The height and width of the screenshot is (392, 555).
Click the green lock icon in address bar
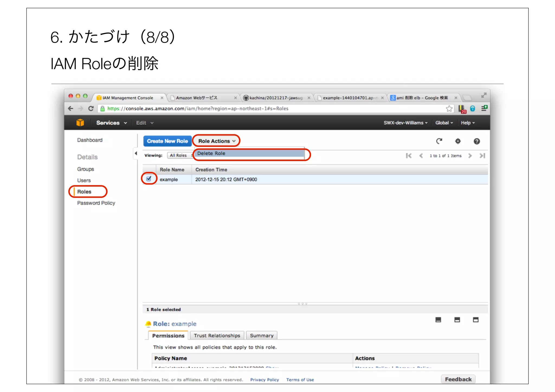click(x=102, y=109)
